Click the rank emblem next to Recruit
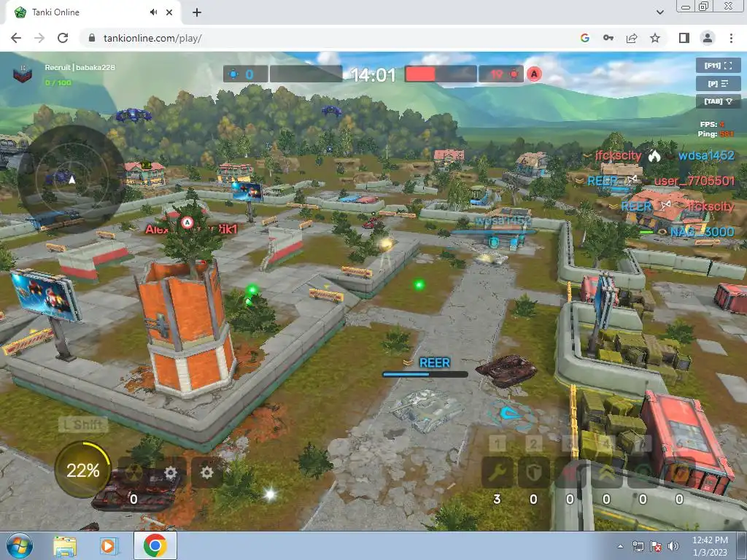Image resolution: width=747 pixels, height=560 pixels. [23, 74]
